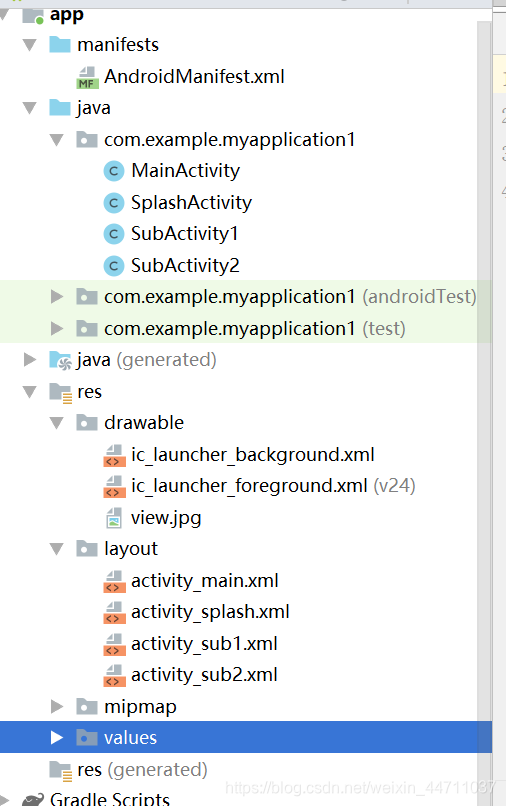Click the java (generated) folder icon
Viewport: 506px width, 806px height.
tap(60, 360)
